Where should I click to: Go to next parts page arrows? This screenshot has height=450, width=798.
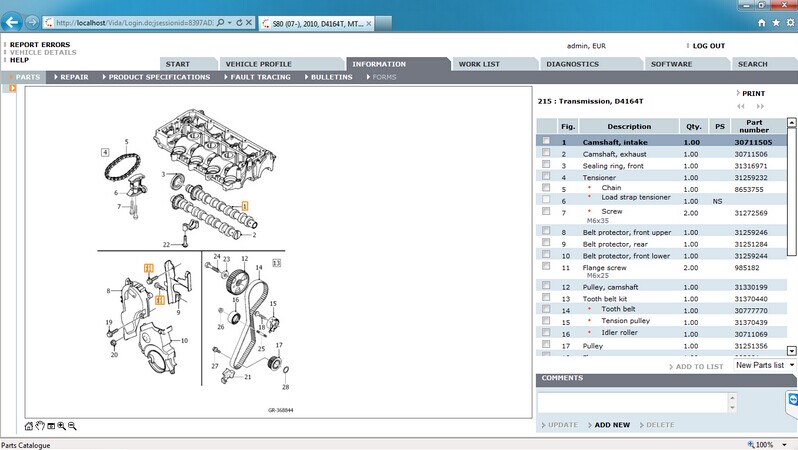point(760,106)
